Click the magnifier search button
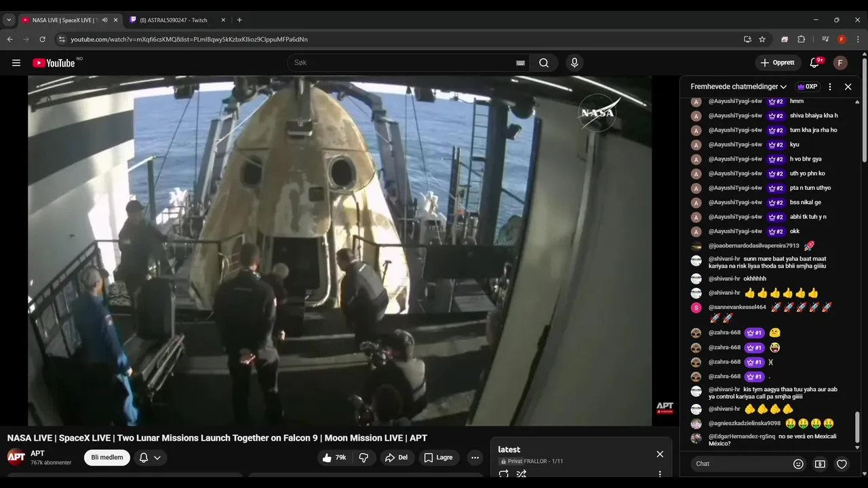868x488 pixels. 544,63
